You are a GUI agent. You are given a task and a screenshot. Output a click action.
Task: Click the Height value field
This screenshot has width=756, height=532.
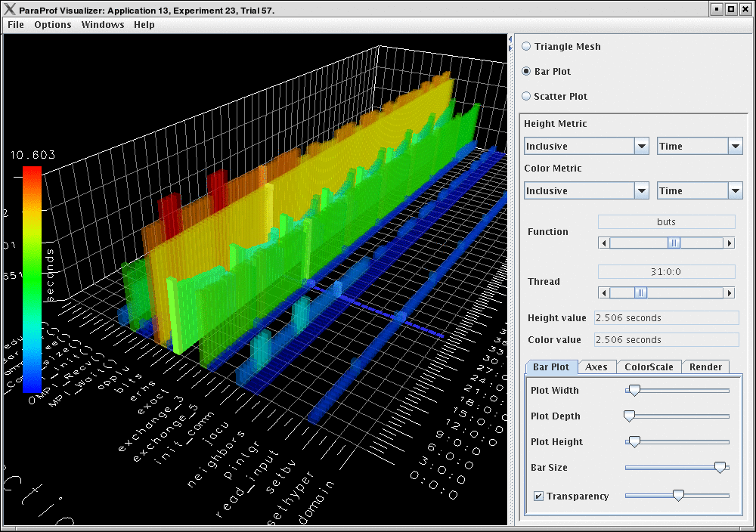(x=666, y=318)
